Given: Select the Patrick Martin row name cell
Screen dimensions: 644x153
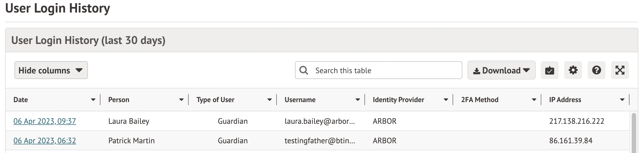Looking at the screenshot, I should [x=131, y=141].
